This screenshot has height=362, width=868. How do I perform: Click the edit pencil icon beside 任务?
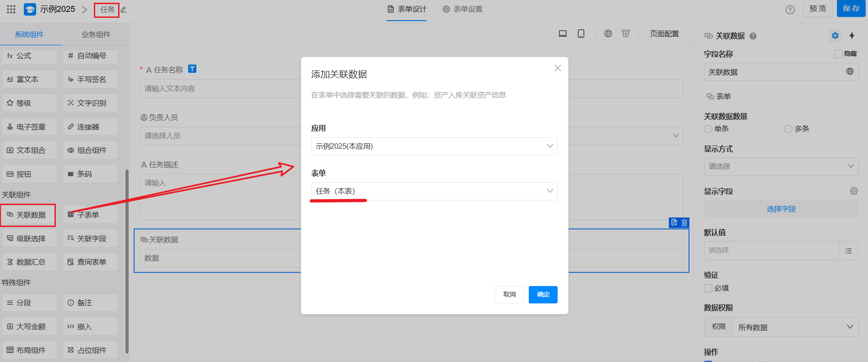click(x=124, y=10)
